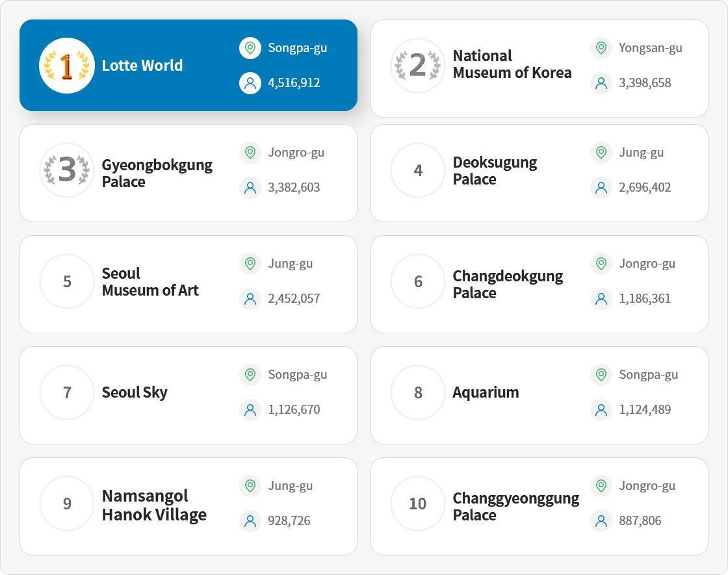Open the Lotte World title link
Screen dimensions: 728x575
point(142,66)
